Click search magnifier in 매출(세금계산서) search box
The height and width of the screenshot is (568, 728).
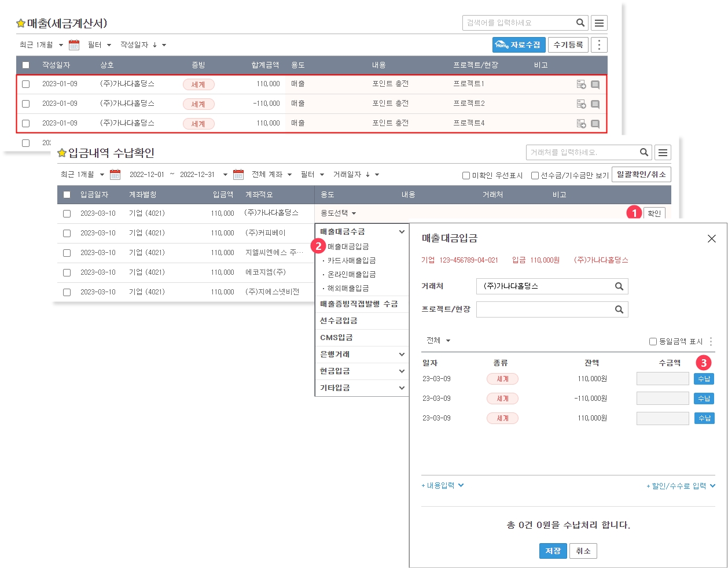(580, 23)
